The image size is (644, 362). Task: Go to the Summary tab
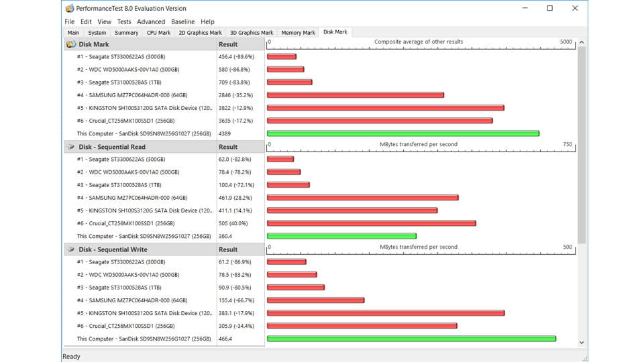[126, 32]
